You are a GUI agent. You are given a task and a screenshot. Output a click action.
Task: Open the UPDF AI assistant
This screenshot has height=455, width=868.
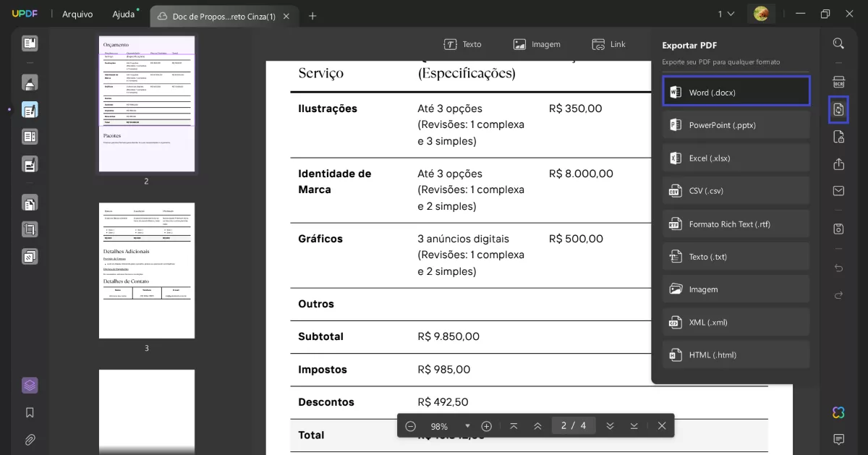838,412
